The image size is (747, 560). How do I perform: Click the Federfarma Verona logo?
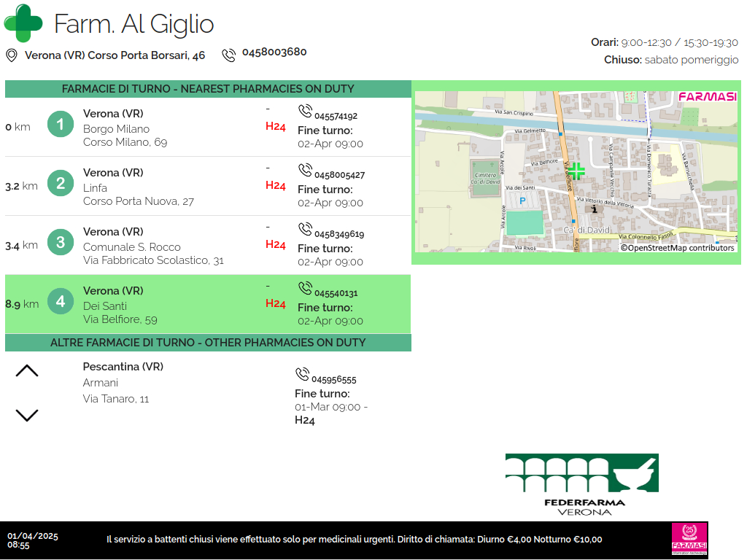click(x=581, y=484)
